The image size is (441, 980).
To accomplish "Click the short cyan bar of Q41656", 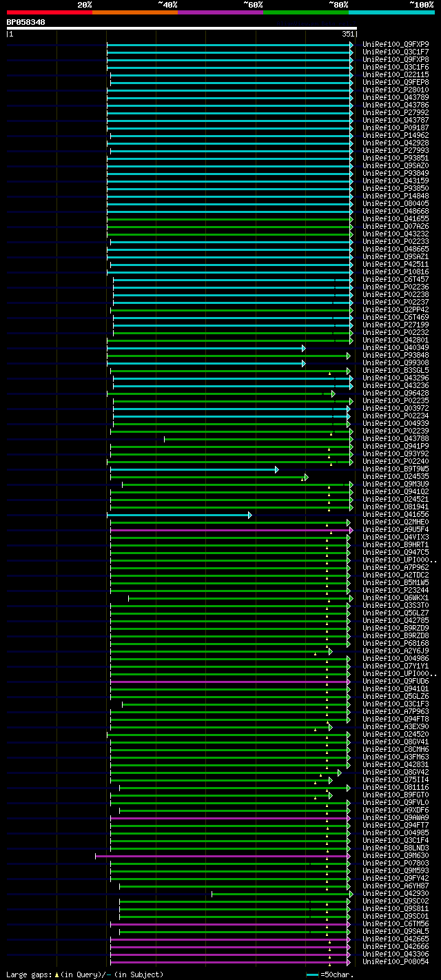I will 179,515.
